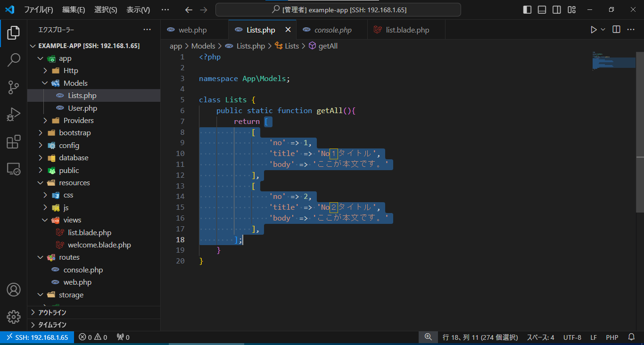Open User.php in the explorer
644x345 pixels.
tap(94, 108)
